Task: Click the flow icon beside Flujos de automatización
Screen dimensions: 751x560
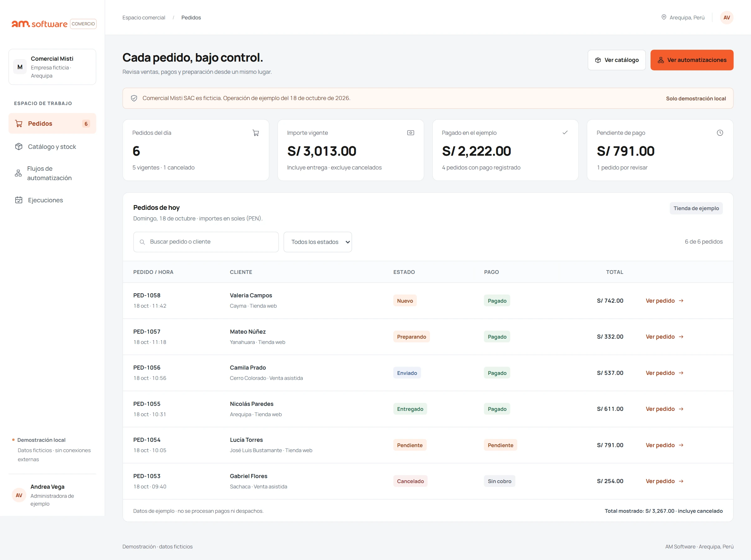Action: click(x=18, y=173)
